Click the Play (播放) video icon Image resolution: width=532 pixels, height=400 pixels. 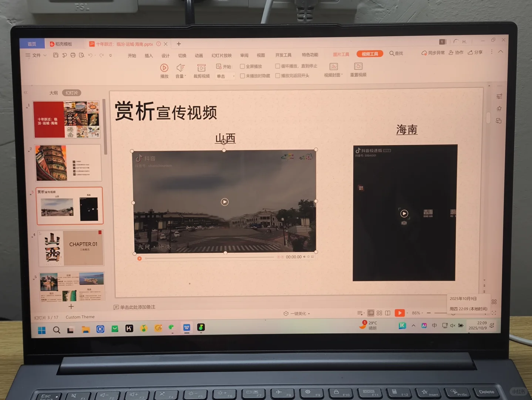164,68
